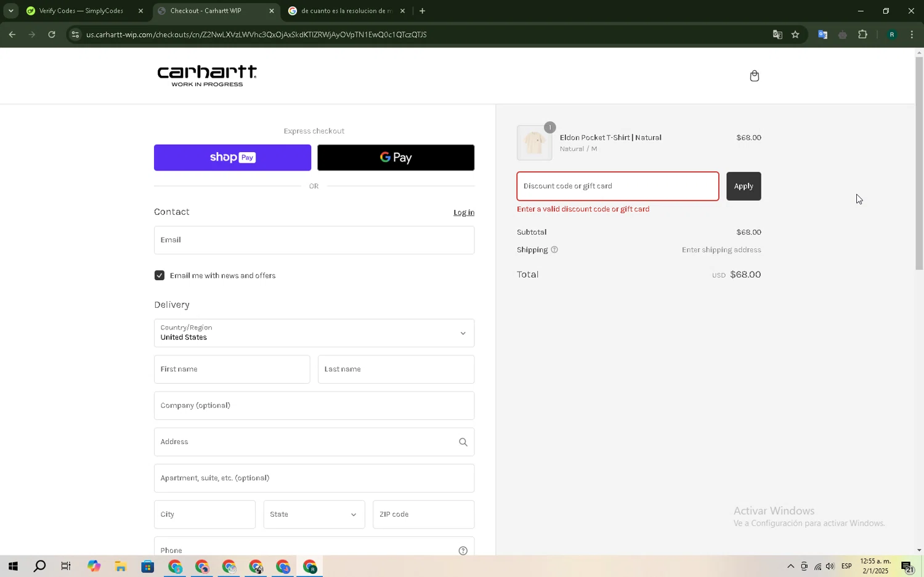Click the browser address bar URL
Screen dimensions: 924x577
pos(256,34)
